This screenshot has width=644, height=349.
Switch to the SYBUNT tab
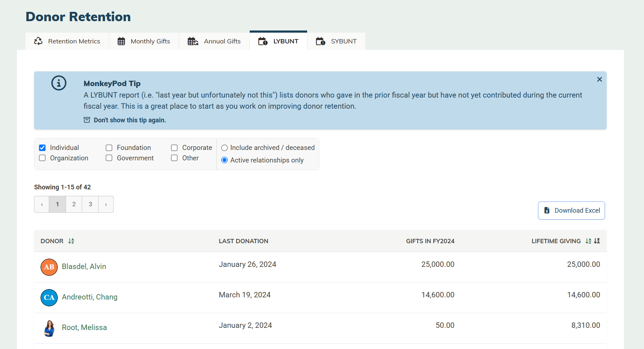pyautogui.click(x=336, y=41)
